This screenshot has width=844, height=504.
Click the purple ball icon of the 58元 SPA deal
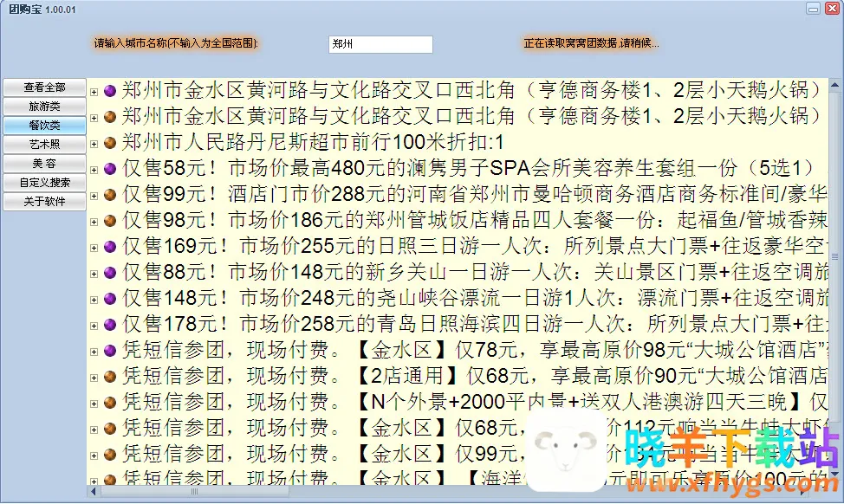pyautogui.click(x=110, y=168)
